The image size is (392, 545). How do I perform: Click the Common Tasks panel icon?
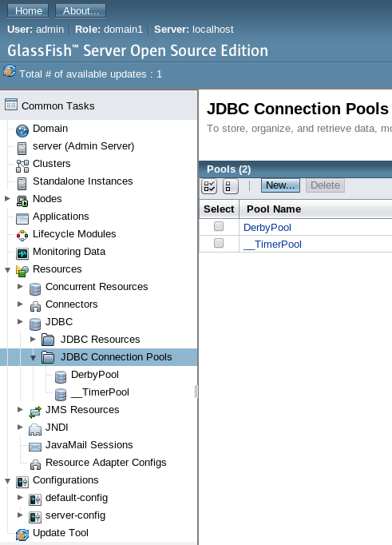pos(10,104)
